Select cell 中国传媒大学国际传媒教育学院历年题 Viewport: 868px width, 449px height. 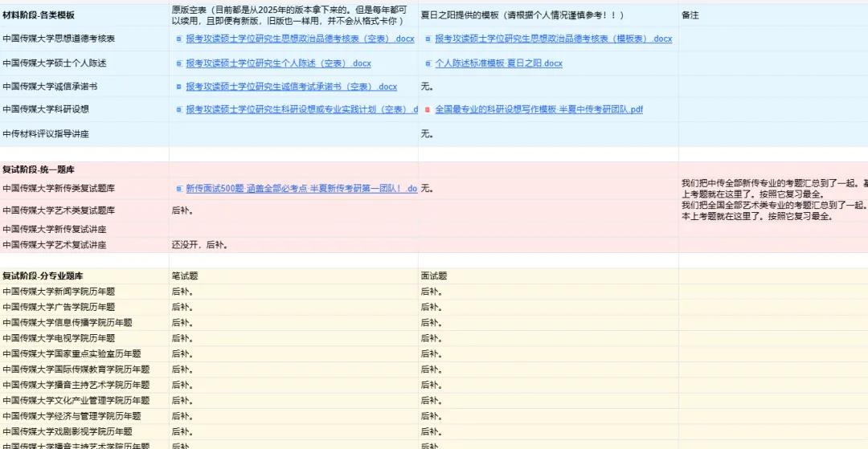(x=84, y=369)
